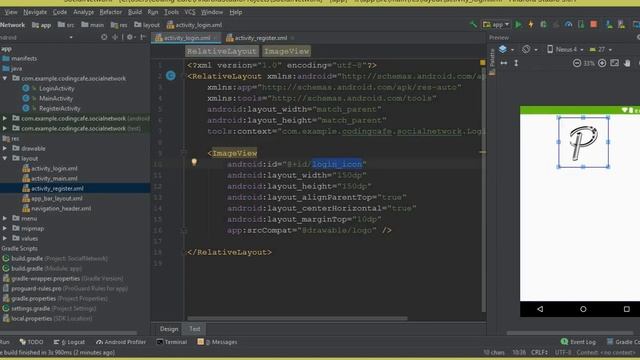Click the orientation icon in Preview toolbar
The image size is (640, 360).
pyautogui.click(x=526, y=49)
